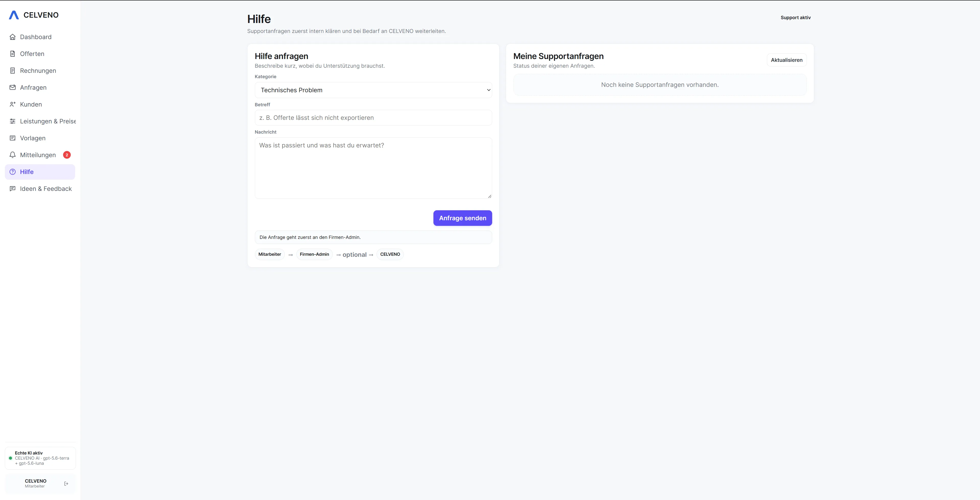
Task: Click the 'Echte KI aktiv' text
Action: 29,453
